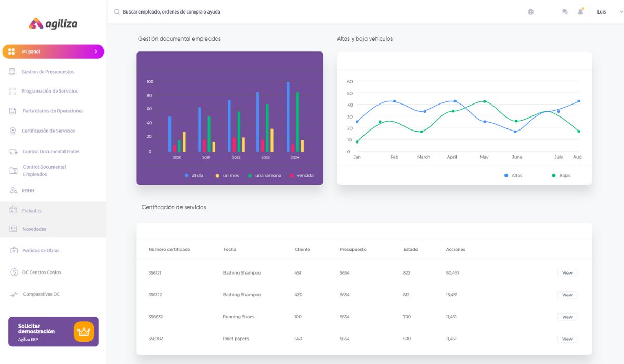Click the crown icon in demo banner
624x364 pixels.
tap(83, 332)
